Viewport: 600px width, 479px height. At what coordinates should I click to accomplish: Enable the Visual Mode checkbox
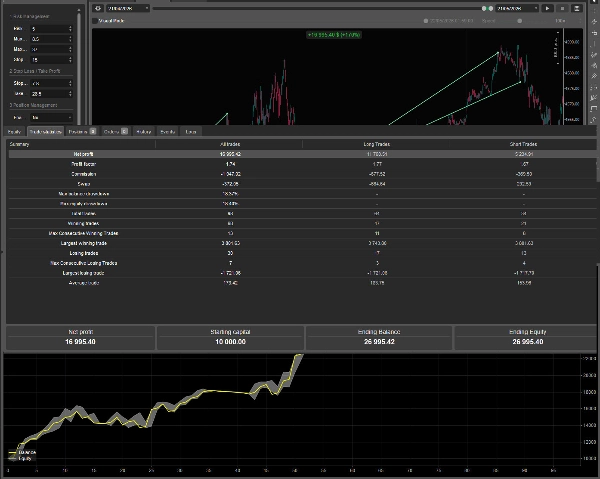click(x=95, y=21)
